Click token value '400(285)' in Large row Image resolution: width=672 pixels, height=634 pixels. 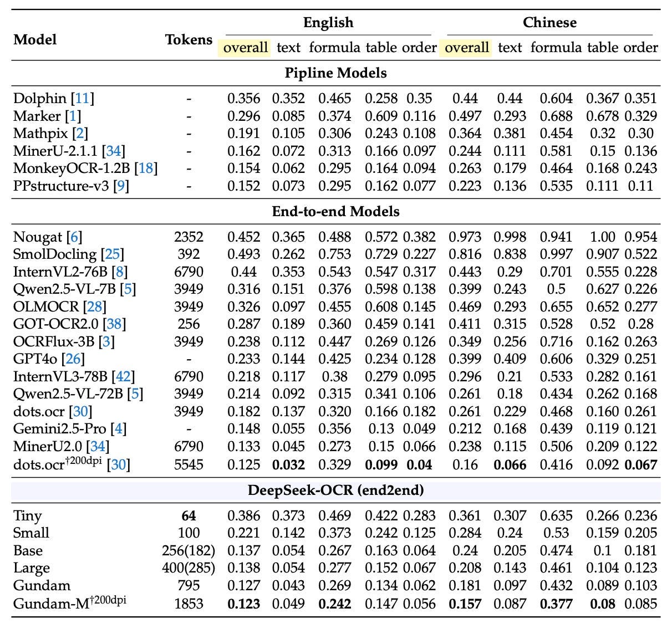click(189, 568)
